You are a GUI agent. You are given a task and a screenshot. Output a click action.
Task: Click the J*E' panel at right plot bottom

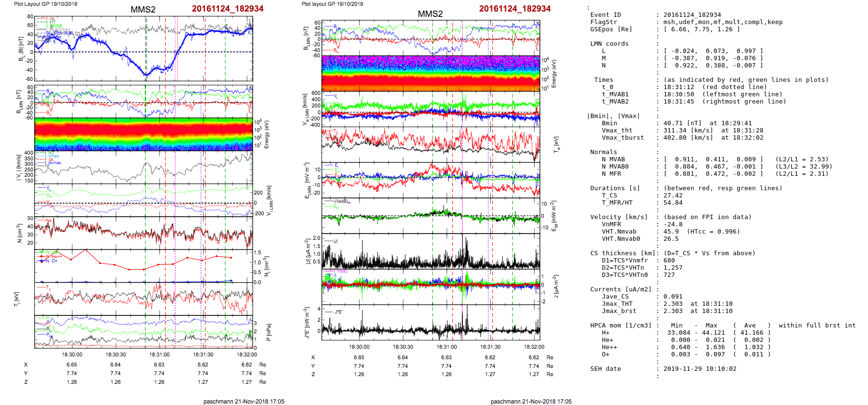click(431, 323)
